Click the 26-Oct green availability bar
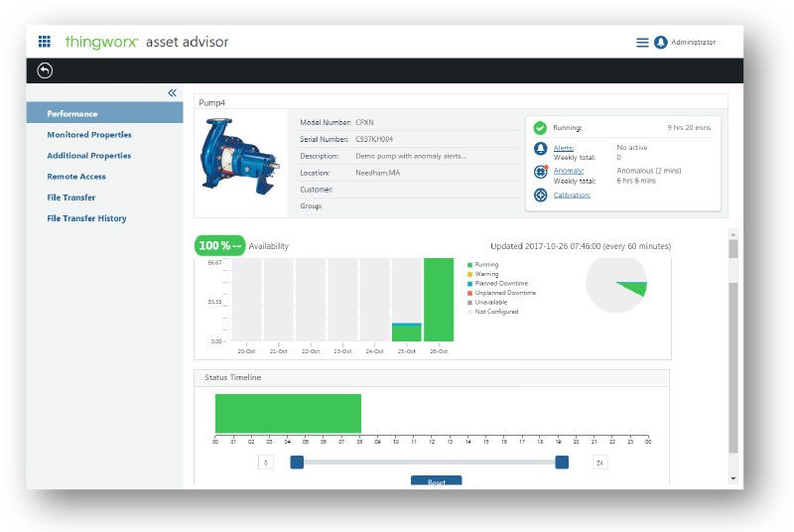 [x=439, y=300]
